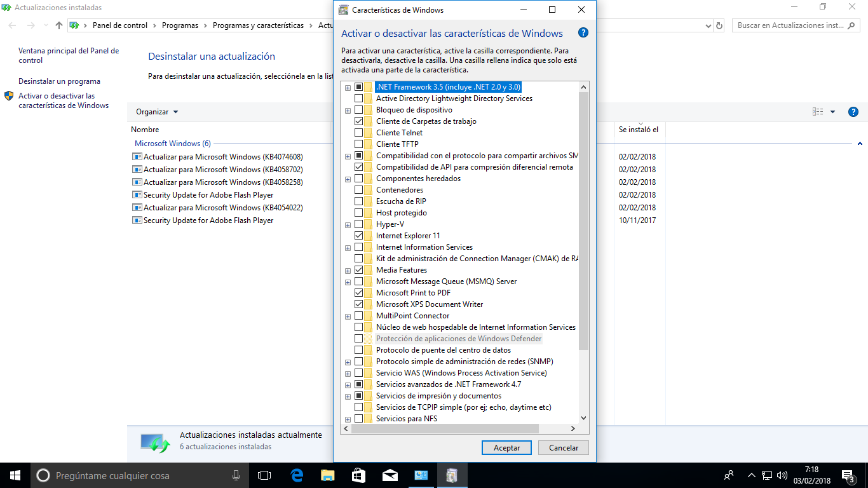Click the .NET Framework 3.5 folder icon
Image resolution: width=868 pixels, height=488 pixels.
pyautogui.click(x=369, y=87)
